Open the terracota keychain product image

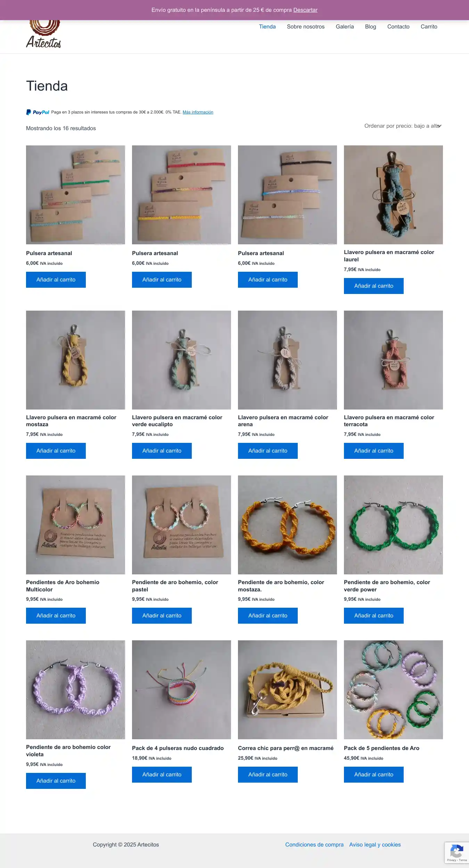tap(393, 360)
